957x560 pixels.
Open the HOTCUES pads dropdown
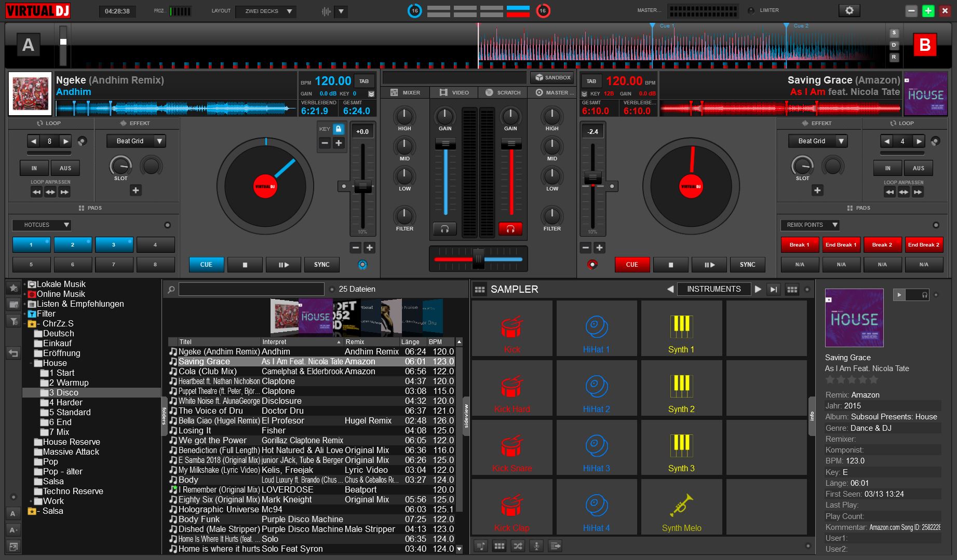[x=42, y=225]
